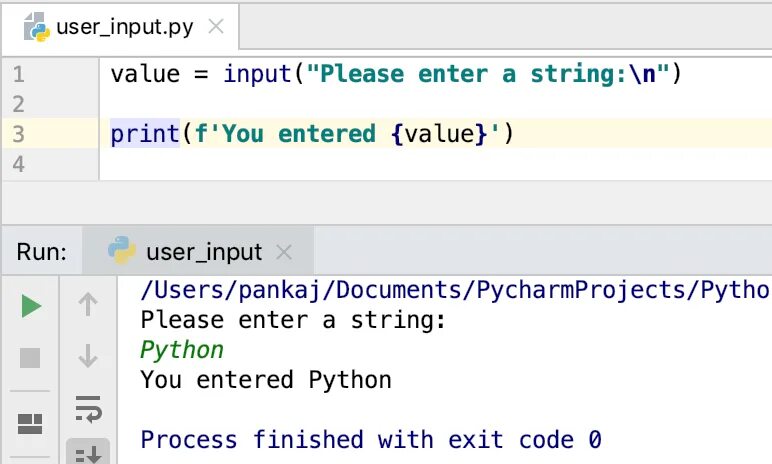Toggle the Soft-Wrap console output icon

(x=88, y=407)
